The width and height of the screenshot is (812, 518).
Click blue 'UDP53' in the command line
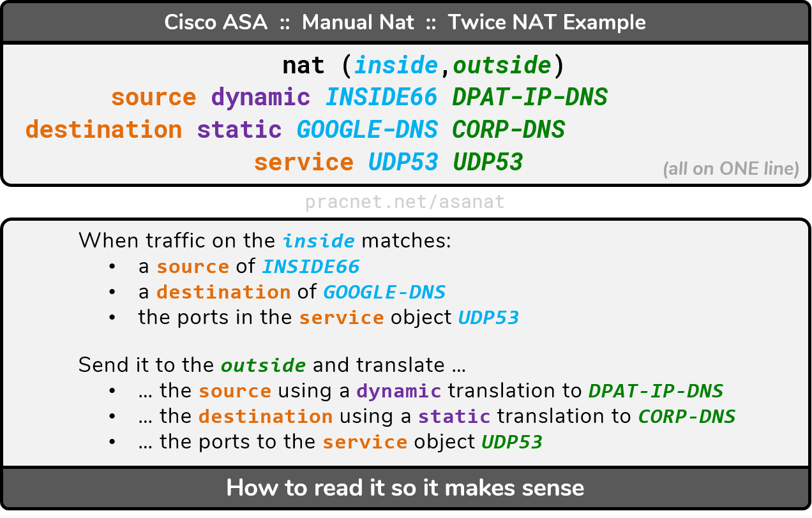(x=403, y=162)
